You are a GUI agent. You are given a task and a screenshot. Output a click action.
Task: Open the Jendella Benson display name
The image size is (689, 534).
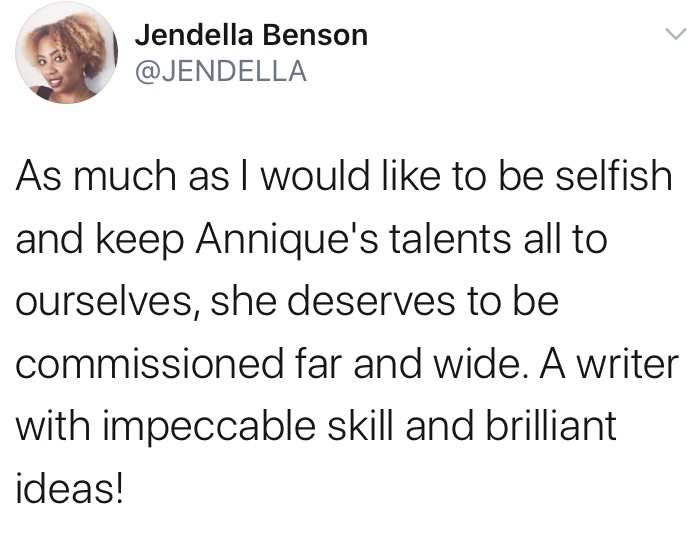coord(251,36)
